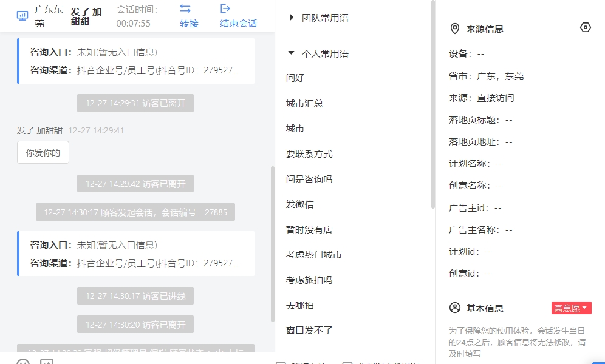The height and width of the screenshot is (364, 605).
Task: Click the 14:29:42 访客已离开 notice
Action: point(135,183)
